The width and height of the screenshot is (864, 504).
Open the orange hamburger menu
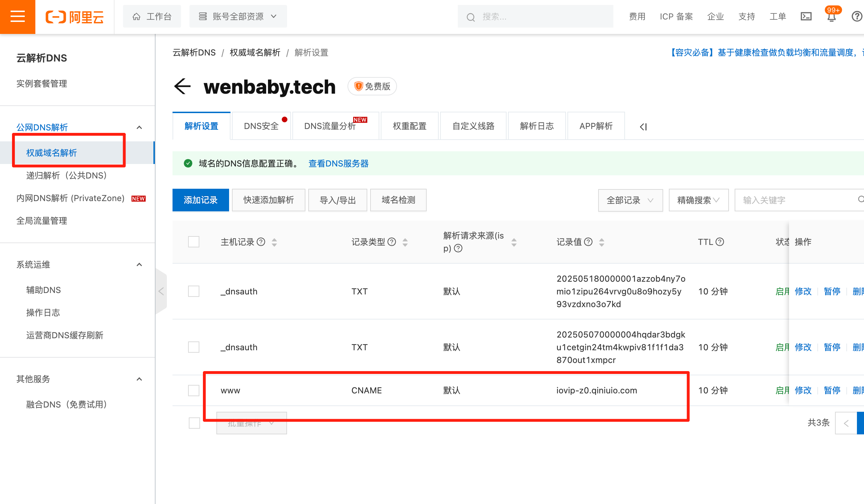click(x=17, y=17)
